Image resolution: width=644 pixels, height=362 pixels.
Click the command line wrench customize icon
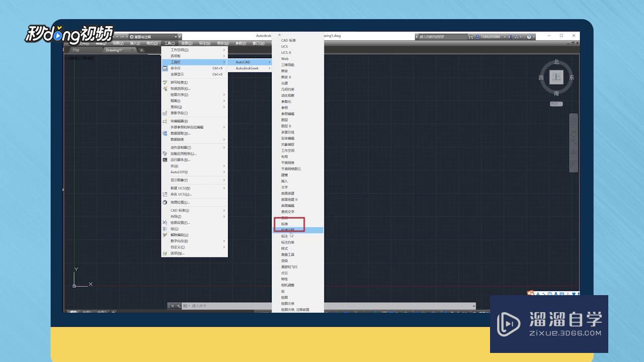coord(179,306)
